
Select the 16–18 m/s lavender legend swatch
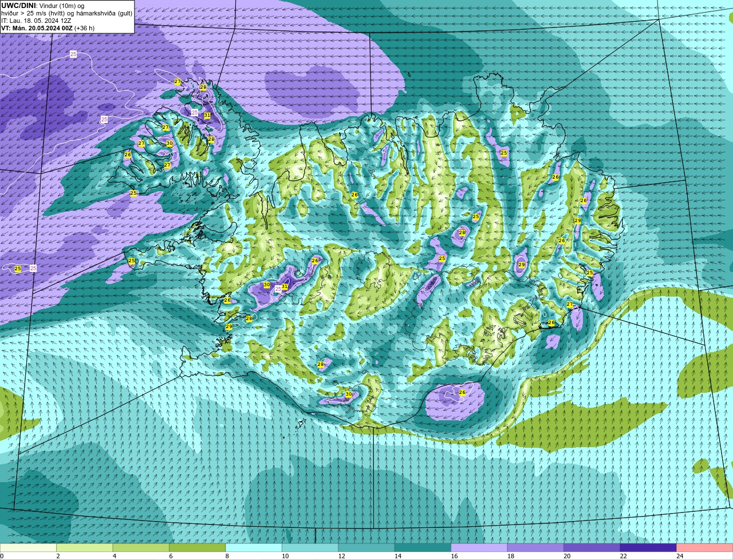[x=479, y=547]
